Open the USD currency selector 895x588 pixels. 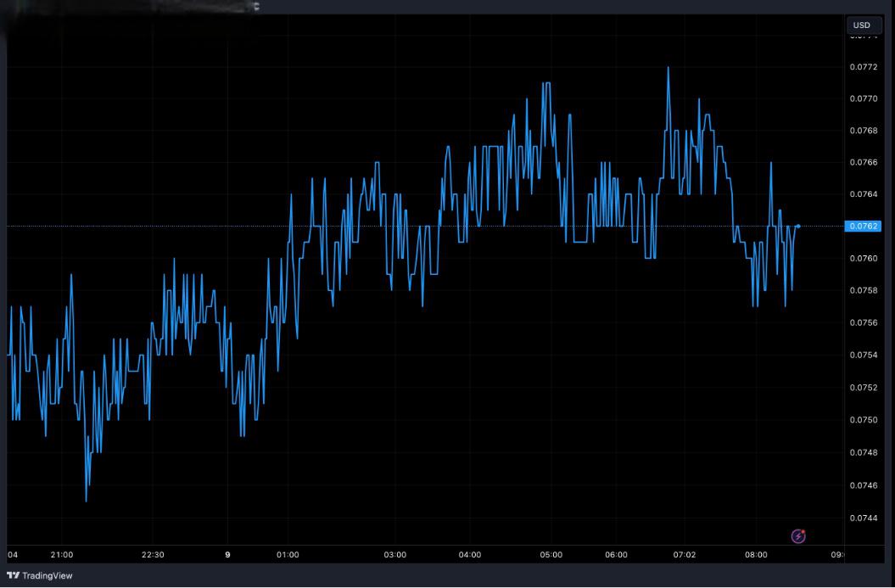click(862, 25)
